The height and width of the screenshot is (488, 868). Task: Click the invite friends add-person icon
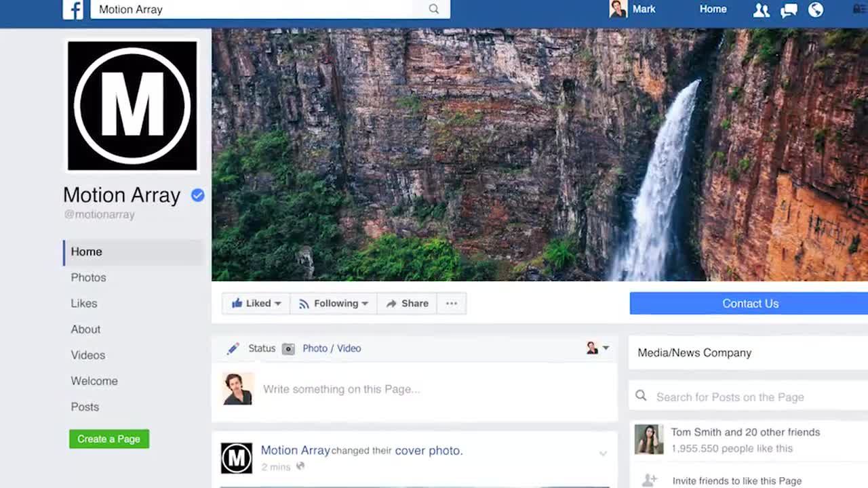click(x=649, y=480)
